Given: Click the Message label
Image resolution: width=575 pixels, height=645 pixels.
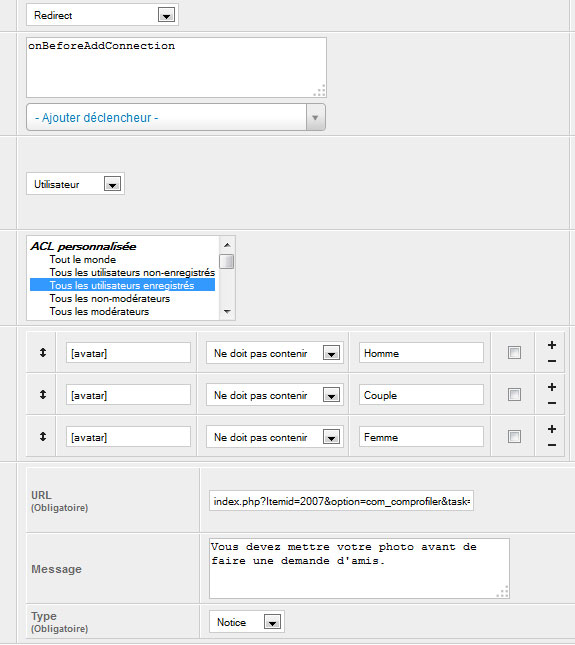Looking at the screenshot, I should (x=56, y=569).
